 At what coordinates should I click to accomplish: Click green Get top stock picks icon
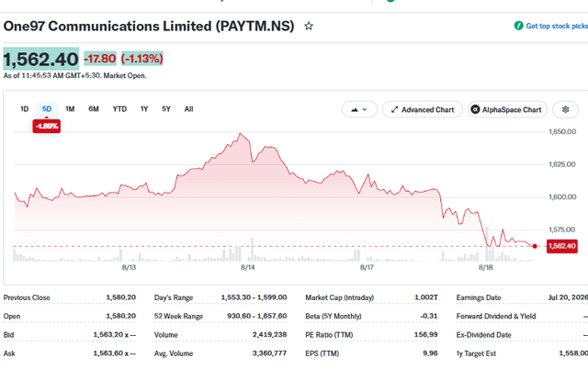pyautogui.click(x=518, y=26)
